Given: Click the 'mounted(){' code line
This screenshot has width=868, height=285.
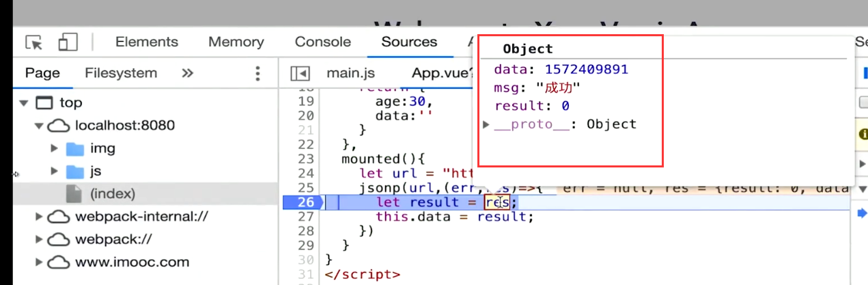Looking at the screenshot, I should (x=383, y=159).
